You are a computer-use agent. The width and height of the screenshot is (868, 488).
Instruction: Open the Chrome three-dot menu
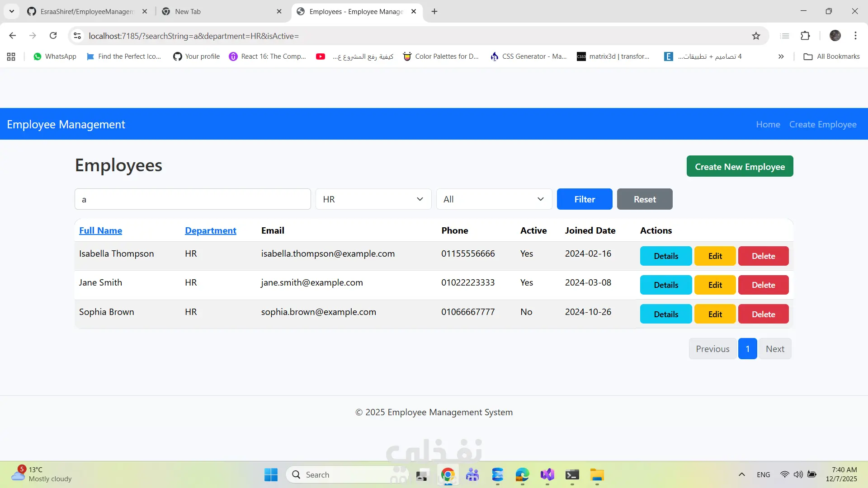[x=855, y=36]
